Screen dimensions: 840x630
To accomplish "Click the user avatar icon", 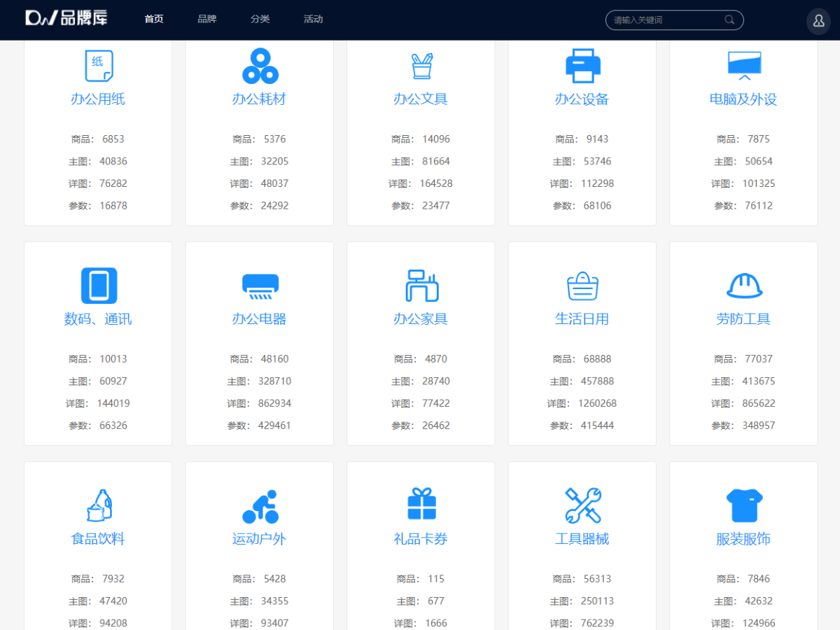I will pos(819,21).
